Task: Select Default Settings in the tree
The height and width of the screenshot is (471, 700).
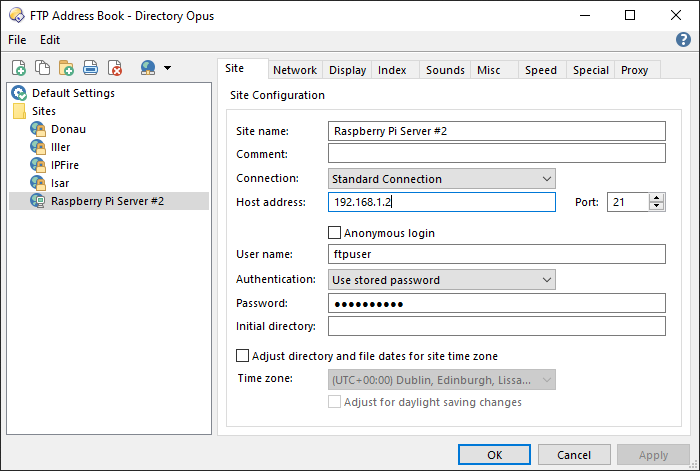Action: click(x=73, y=93)
